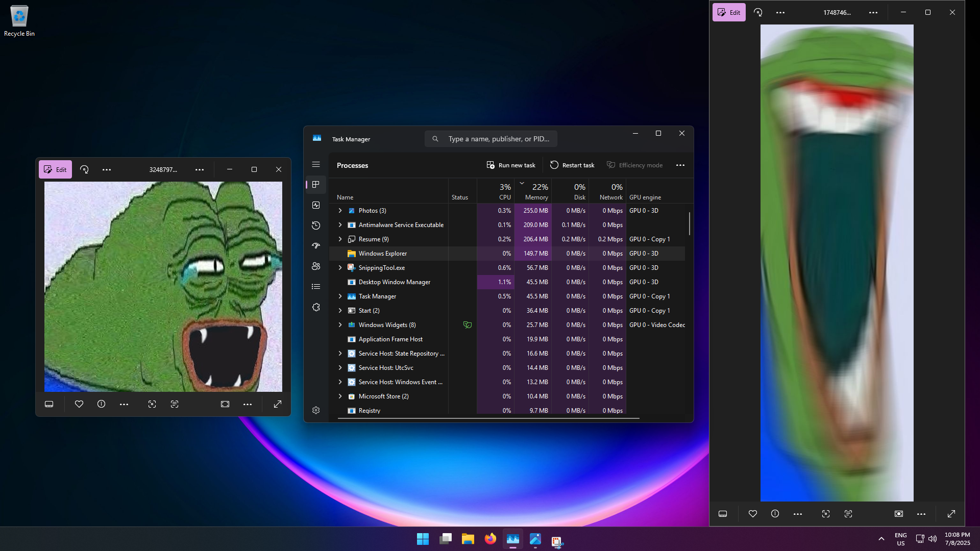
Task: Rotate image in right Photos window
Action: coord(758,12)
